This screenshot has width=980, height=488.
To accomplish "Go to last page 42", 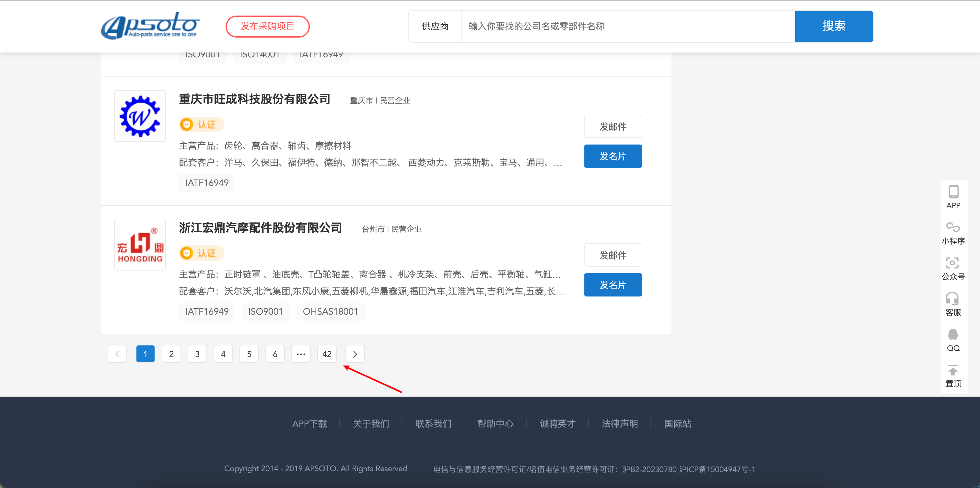I will click(327, 354).
